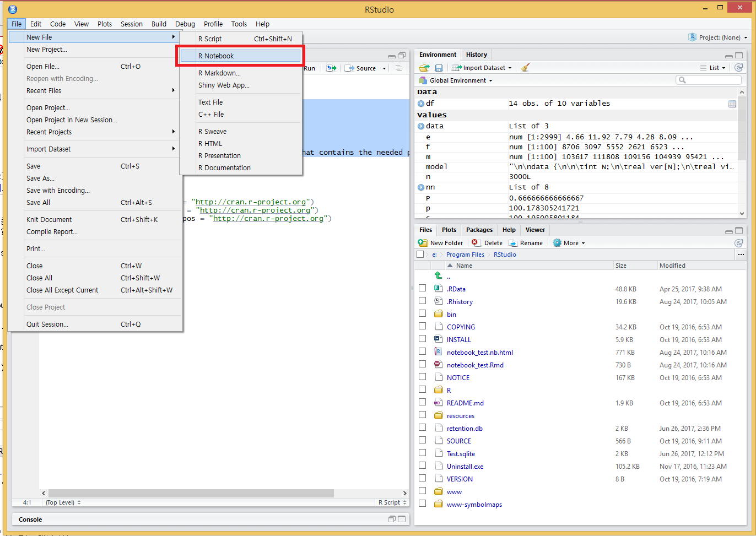Open the Source button dropdown arrow
The height and width of the screenshot is (536, 756).
[x=385, y=69]
